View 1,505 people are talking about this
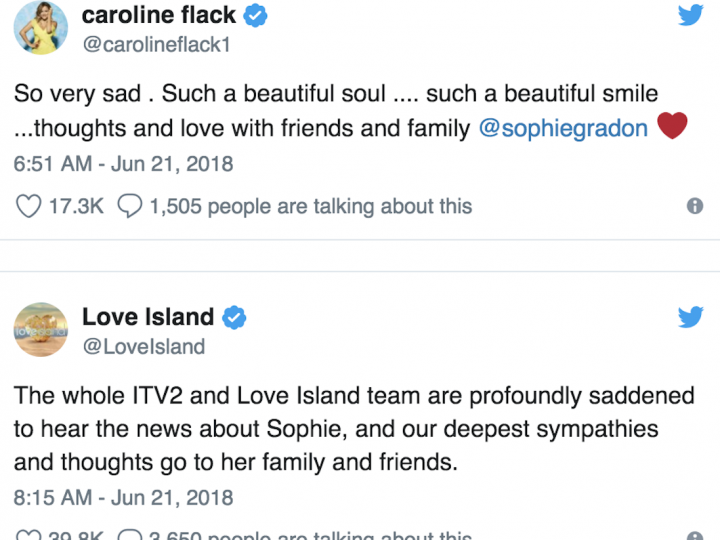The image size is (720, 540). tap(310, 206)
